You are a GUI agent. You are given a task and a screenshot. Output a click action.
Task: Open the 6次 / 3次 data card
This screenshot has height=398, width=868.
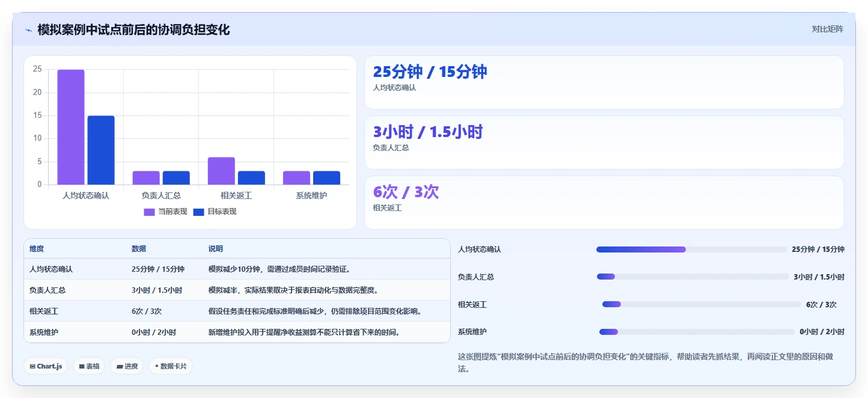604,203
